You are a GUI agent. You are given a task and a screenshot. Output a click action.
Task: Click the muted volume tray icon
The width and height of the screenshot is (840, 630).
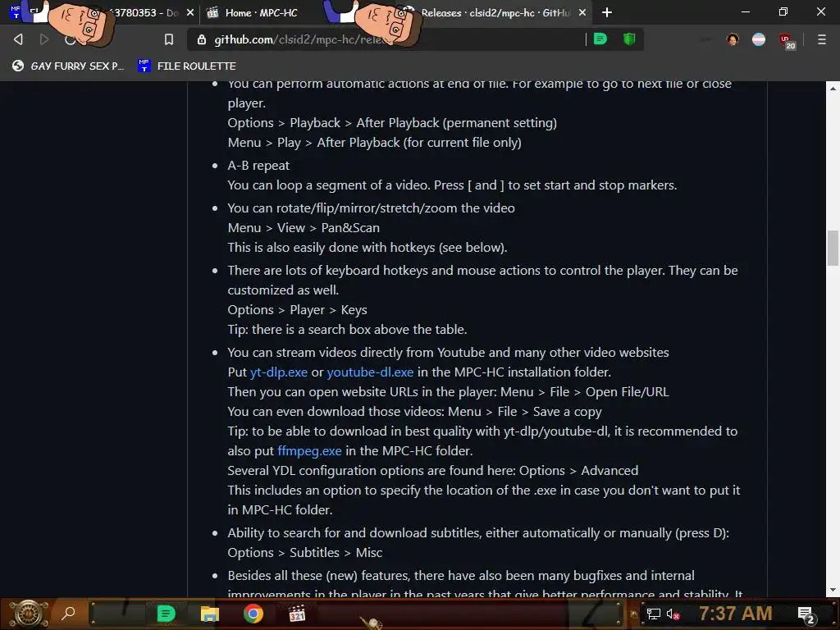673,614
